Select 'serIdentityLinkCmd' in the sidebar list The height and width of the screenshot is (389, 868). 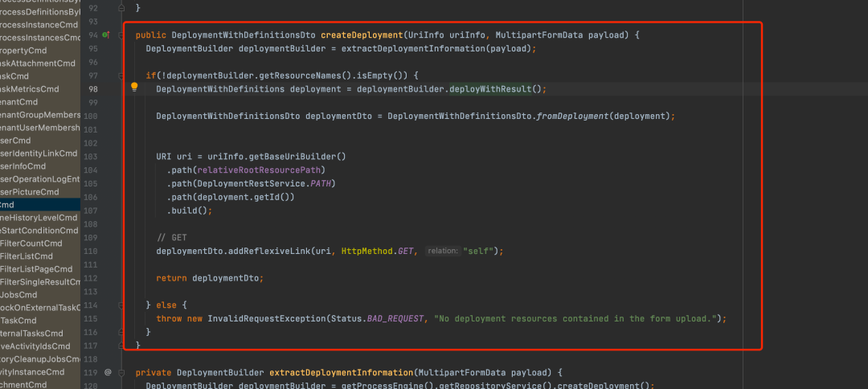click(40, 154)
